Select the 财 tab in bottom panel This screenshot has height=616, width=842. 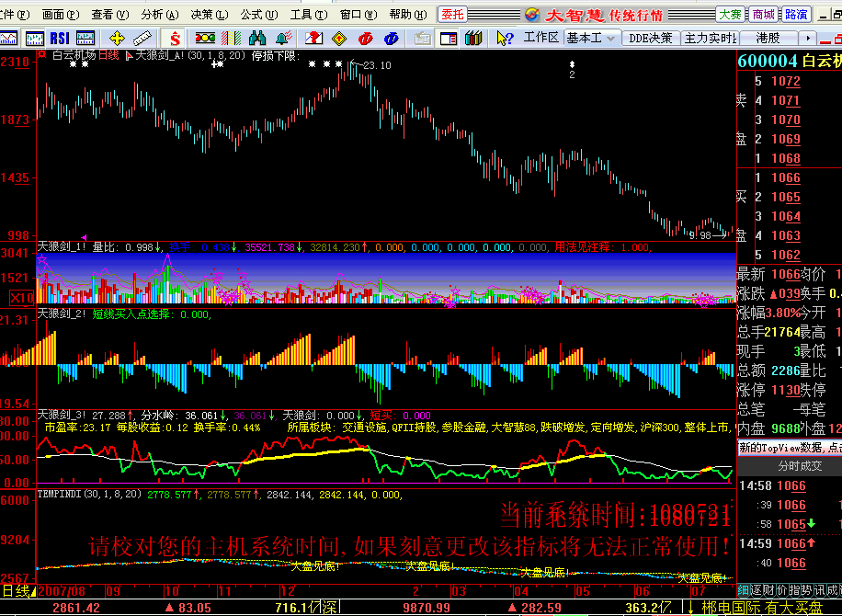click(x=769, y=590)
